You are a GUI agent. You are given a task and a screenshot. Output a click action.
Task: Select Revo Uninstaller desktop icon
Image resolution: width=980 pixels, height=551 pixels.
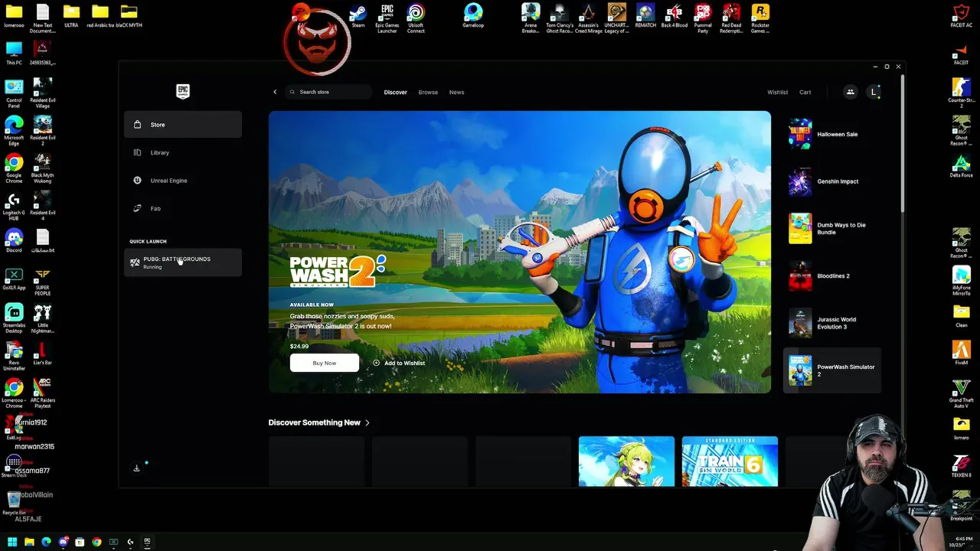tap(14, 355)
